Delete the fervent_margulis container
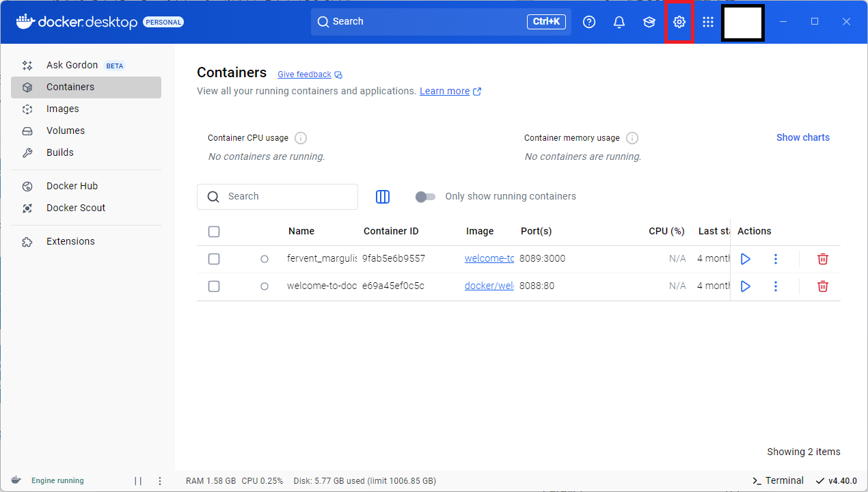868x492 pixels. point(822,259)
